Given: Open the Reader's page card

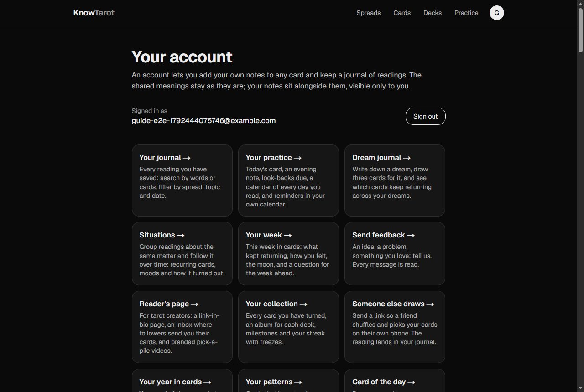Looking at the screenshot, I should tap(182, 327).
